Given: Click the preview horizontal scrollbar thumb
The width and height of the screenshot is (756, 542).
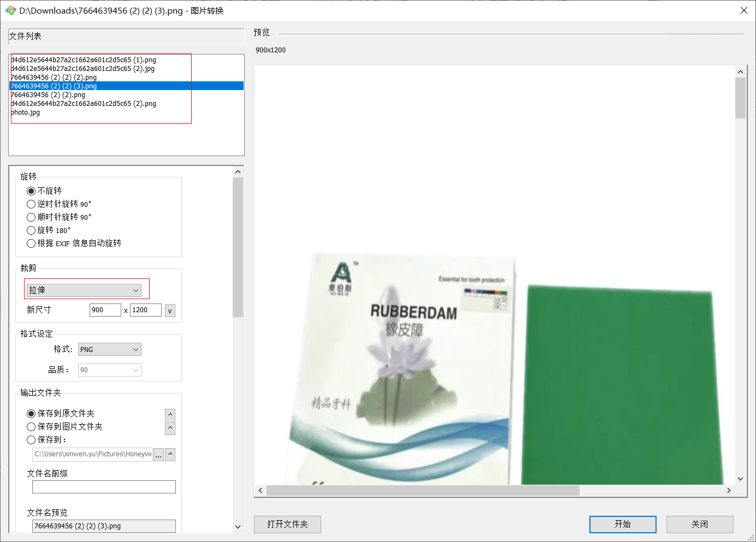Looking at the screenshot, I should pyautogui.click(x=422, y=491).
